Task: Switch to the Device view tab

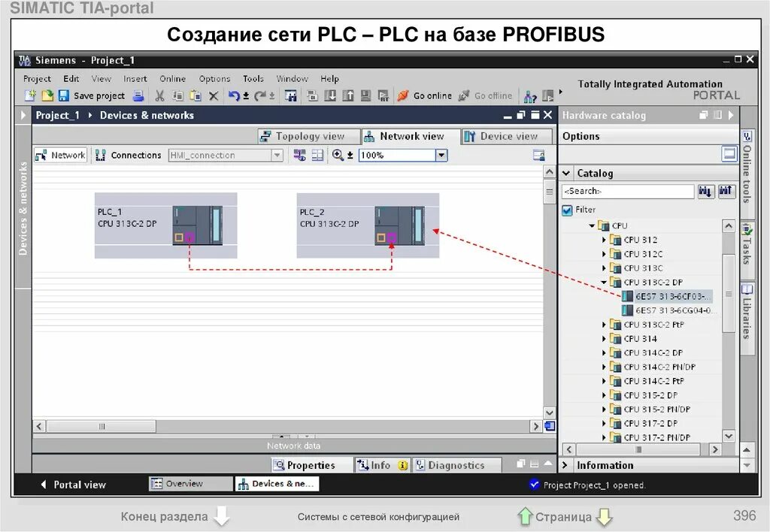Action: (x=506, y=137)
